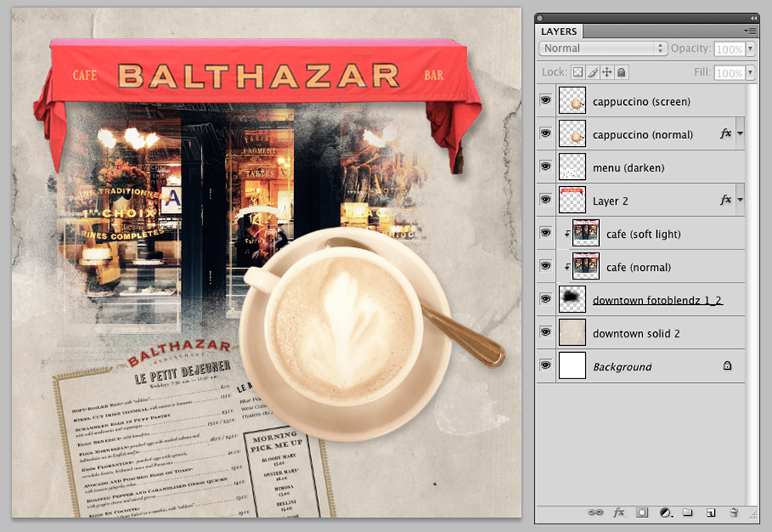This screenshot has width=772, height=532.
Task: Toggle the downtown fotoblendz 1_2 eye
Action: coord(546,299)
